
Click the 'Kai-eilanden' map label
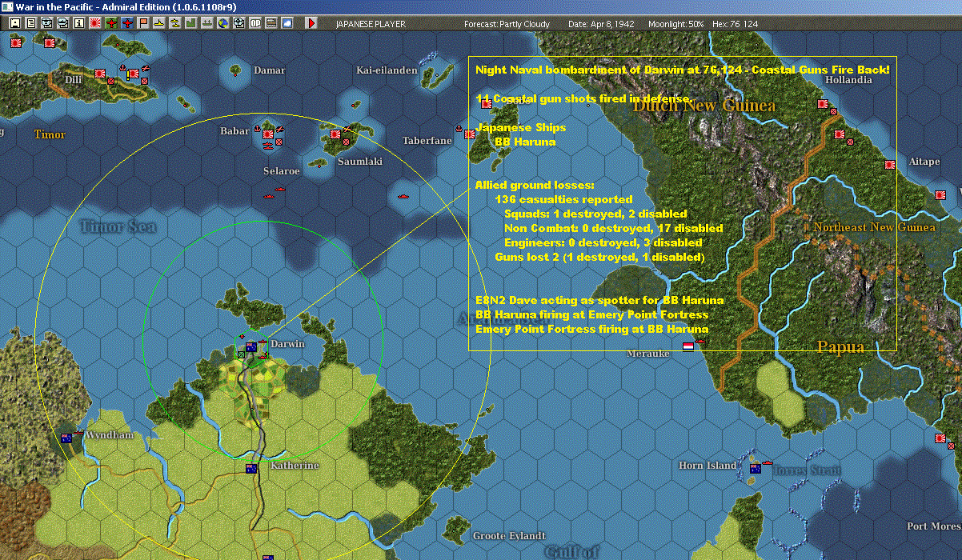tap(387, 70)
